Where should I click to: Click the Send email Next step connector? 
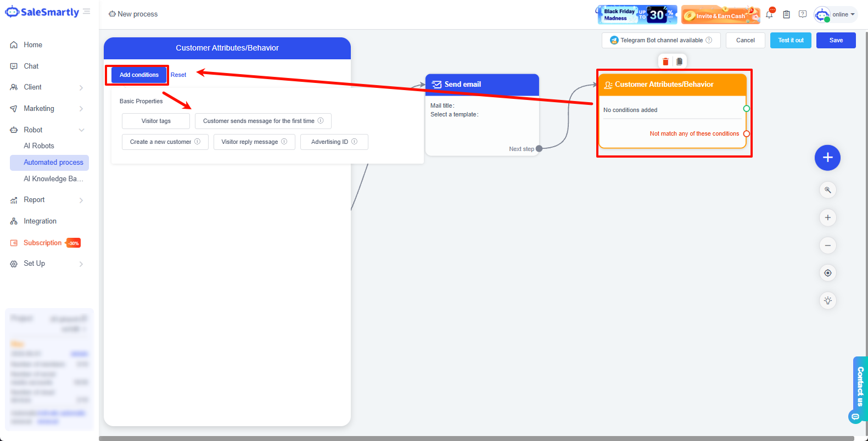pos(539,149)
